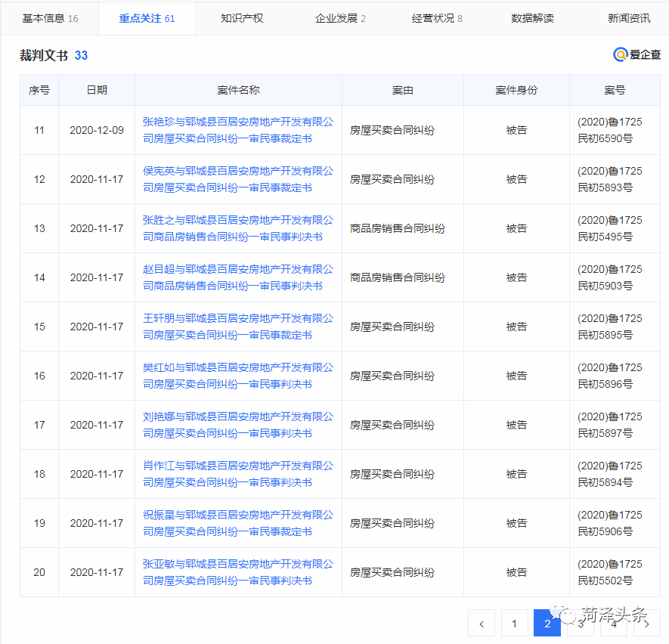The height and width of the screenshot is (644, 669).
Task: Switch to the 知识产权 tab
Action: (x=242, y=18)
